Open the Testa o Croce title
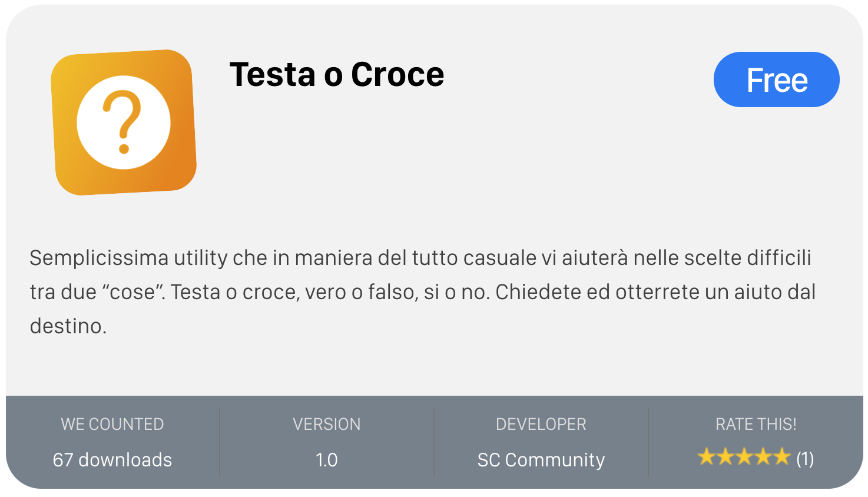This screenshot has height=497, width=868. pyautogui.click(x=337, y=75)
